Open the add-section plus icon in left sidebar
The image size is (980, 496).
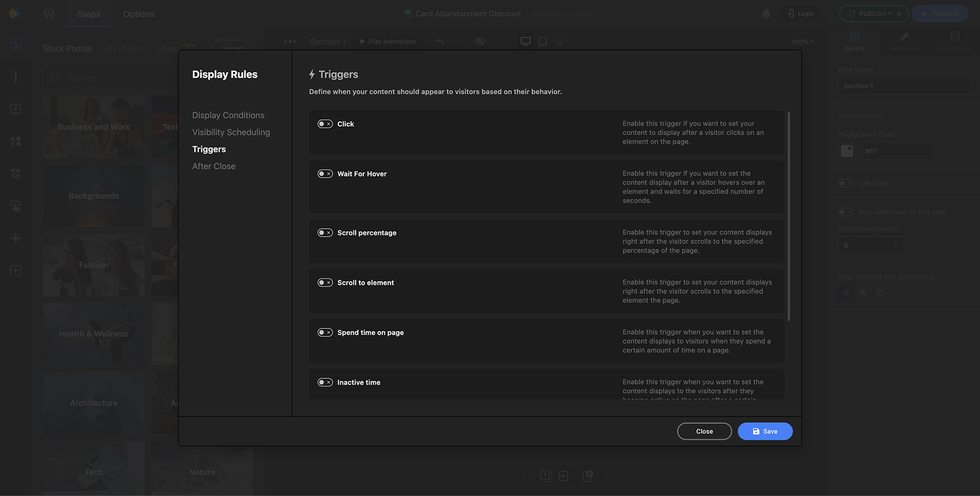click(x=16, y=271)
